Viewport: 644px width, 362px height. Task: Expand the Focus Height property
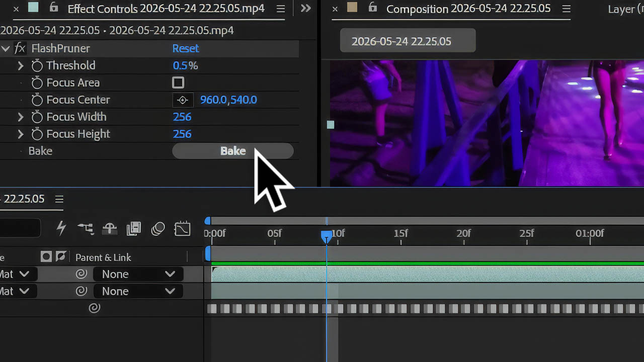[21, 134]
